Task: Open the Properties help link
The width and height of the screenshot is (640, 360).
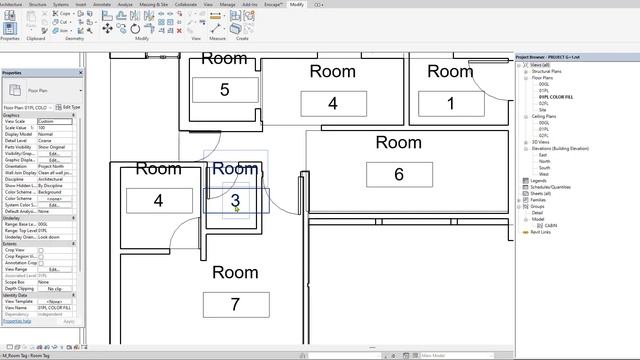Action: [x=17, y=322]
